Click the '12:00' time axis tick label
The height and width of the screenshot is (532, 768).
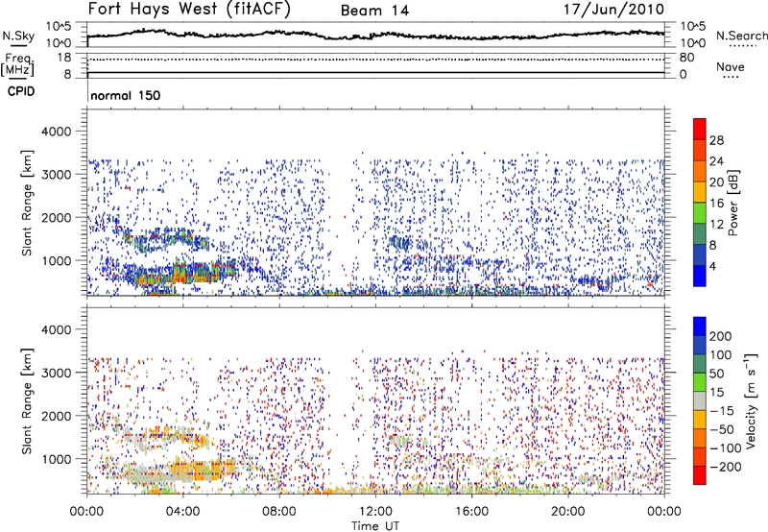[x=375, y=512]
